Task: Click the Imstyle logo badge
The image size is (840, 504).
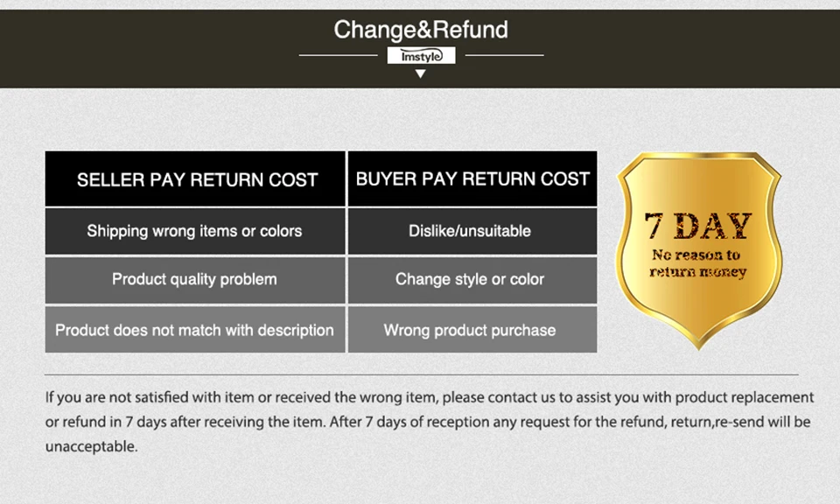Action: coord(421,55)
